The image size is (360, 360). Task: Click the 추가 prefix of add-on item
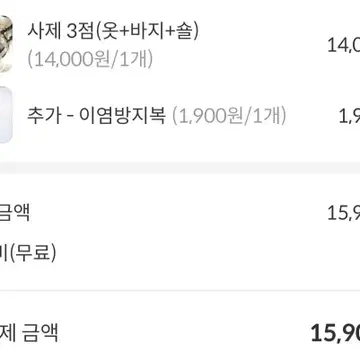[44, 116]
